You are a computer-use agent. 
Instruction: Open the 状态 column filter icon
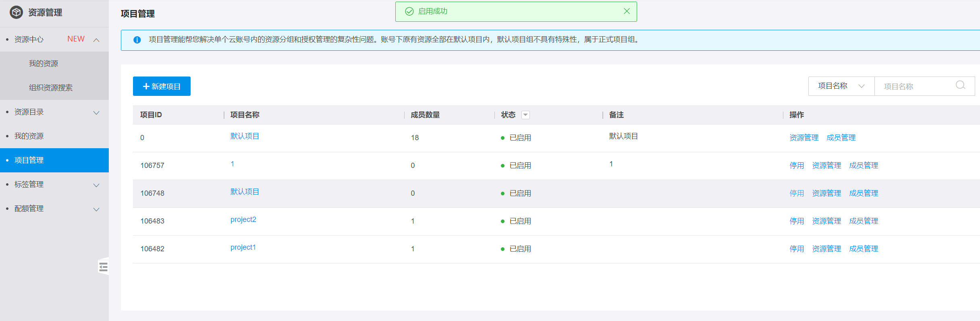[x=525, y=115]
